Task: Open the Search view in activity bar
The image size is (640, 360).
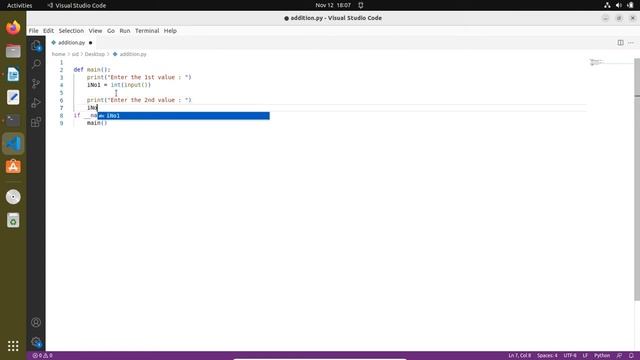Action: [36, 64]
